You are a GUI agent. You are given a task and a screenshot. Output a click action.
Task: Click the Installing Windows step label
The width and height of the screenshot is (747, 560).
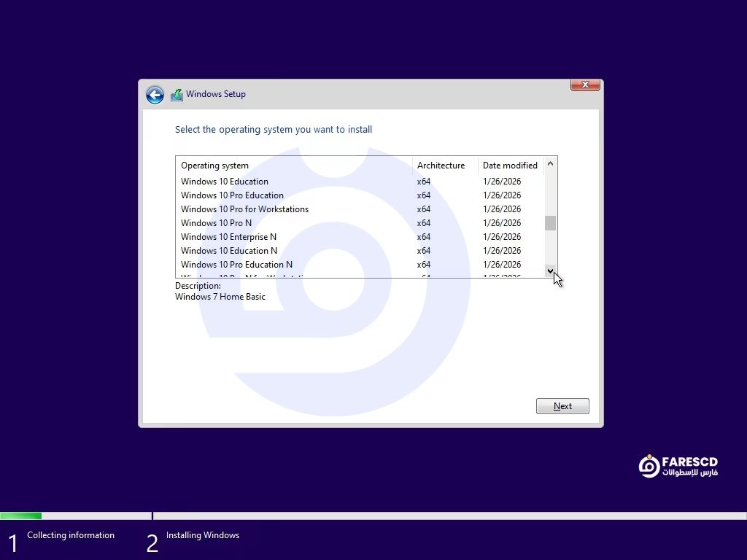coord(202,535)
